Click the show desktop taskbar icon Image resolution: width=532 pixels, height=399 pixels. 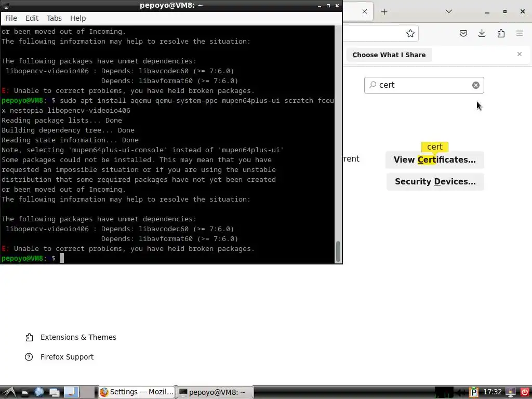(54, 392)
